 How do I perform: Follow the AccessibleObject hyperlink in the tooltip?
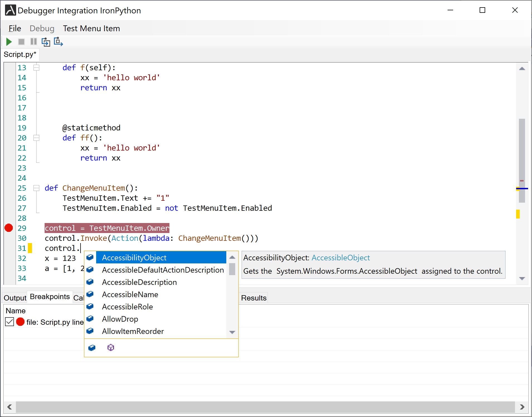point(341,257)
